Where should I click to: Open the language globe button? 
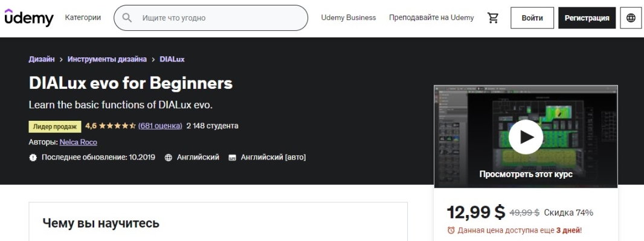pos(631,18)
